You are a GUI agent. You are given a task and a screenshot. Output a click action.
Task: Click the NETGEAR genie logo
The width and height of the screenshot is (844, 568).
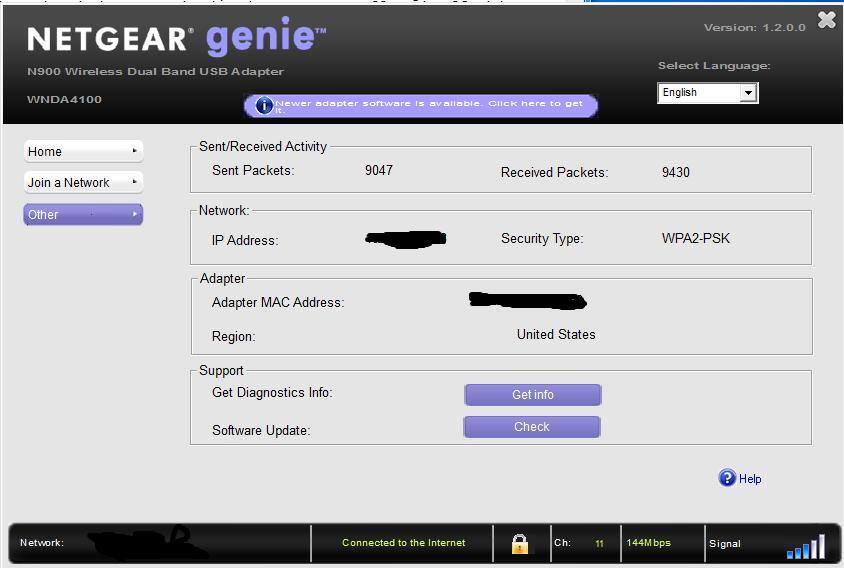(176, 38)
